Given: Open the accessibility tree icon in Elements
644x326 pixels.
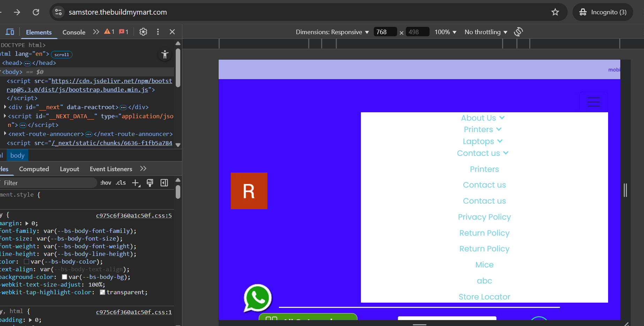Looking at the screenshot, I should click(x=165, y=54).
